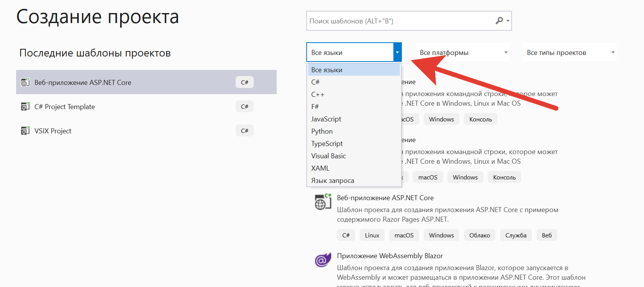Click C# tag on the recent ASP.NET Core row
Viewport: 644px width, 287px height.
(x=244, y=82)
